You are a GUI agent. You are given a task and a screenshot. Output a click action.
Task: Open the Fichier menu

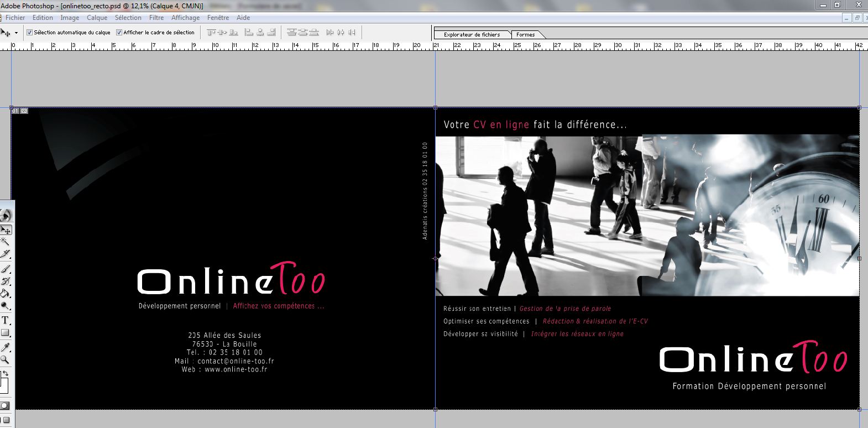pyautogui.click(x=15, y=18)
